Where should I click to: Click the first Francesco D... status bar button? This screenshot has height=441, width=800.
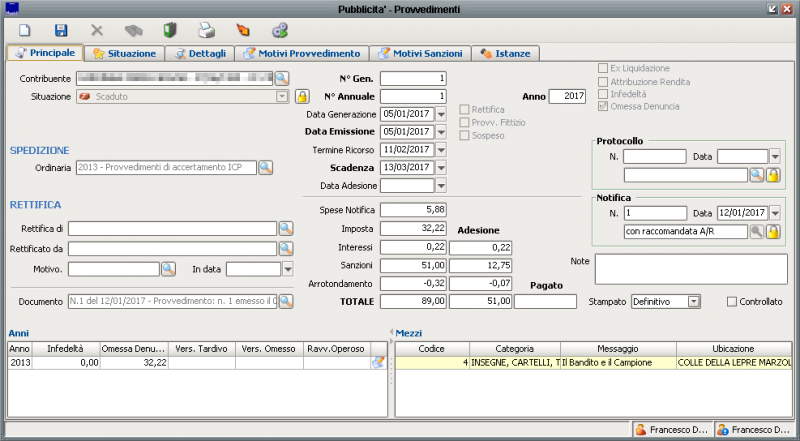[672, 430]
